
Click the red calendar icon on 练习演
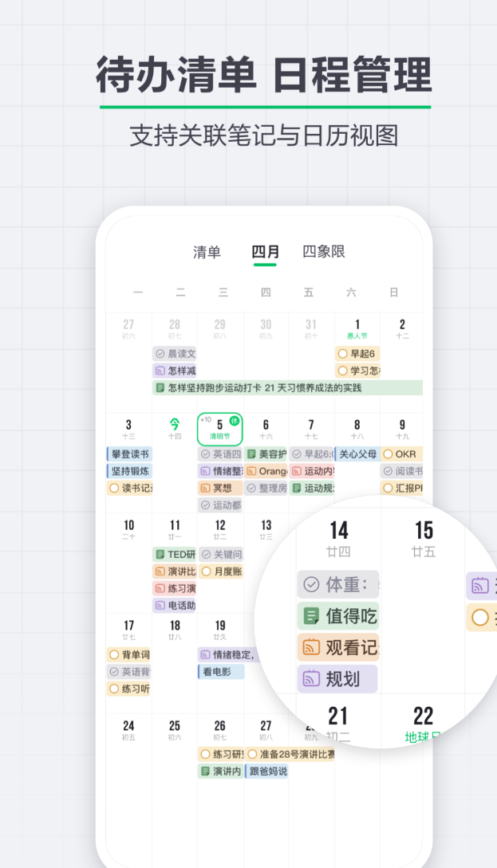point(160,588)
